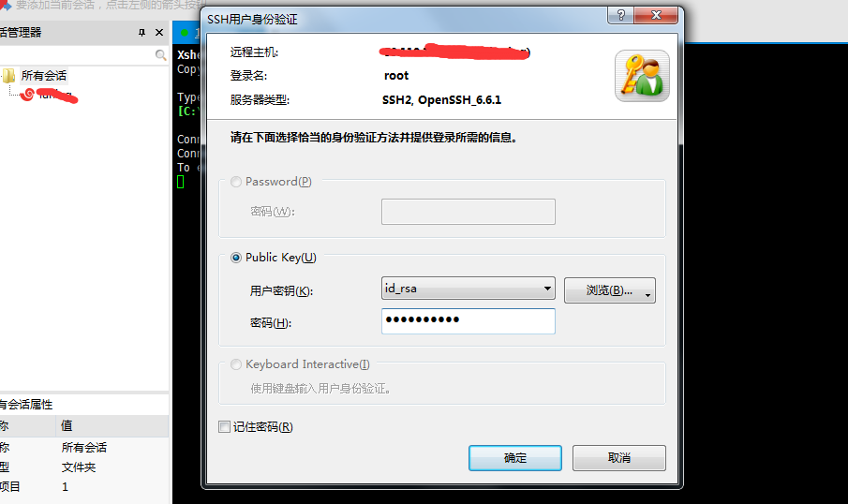Open the dialog help question mark button
848x504 pixels.
pyautogui.click(x=621, y=15)
